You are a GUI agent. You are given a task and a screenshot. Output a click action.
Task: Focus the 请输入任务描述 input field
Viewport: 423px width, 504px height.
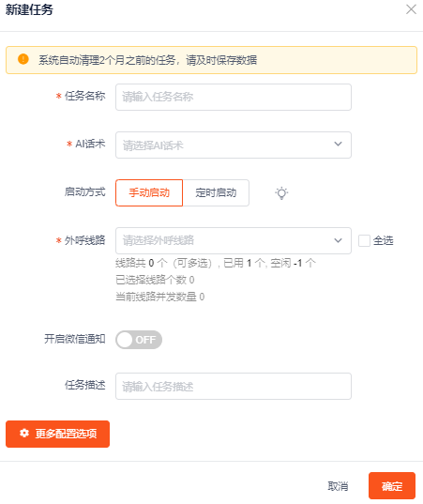[x=234, y=386]
